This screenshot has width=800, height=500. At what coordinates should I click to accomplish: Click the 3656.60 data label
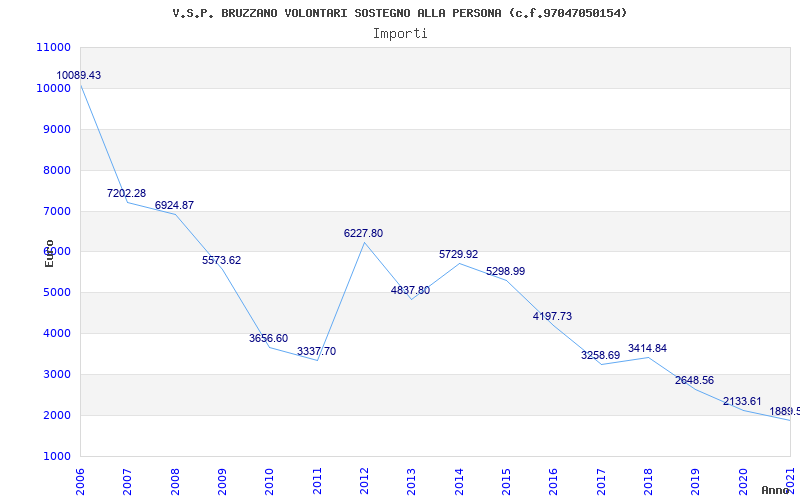268,338
